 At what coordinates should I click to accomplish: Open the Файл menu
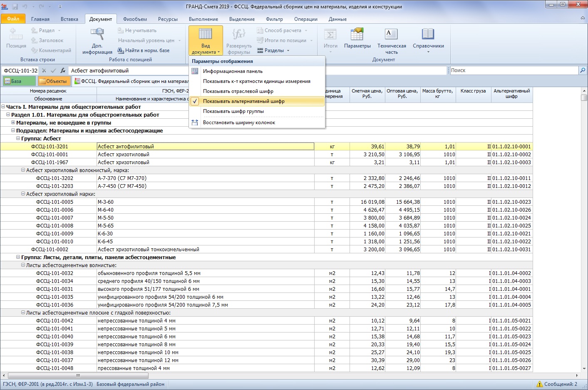pyautogui.click(x=13, y=19)
